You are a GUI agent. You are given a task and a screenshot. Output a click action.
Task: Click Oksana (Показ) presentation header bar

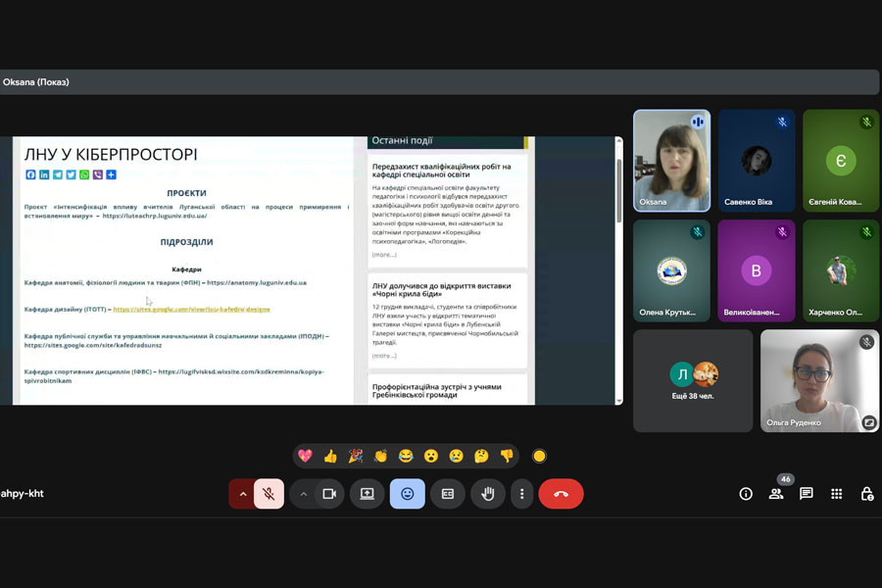pos(439,82)
